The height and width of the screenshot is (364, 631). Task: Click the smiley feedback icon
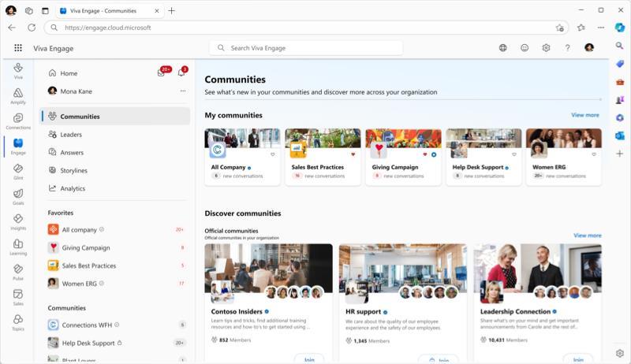(x=525, y=48)
